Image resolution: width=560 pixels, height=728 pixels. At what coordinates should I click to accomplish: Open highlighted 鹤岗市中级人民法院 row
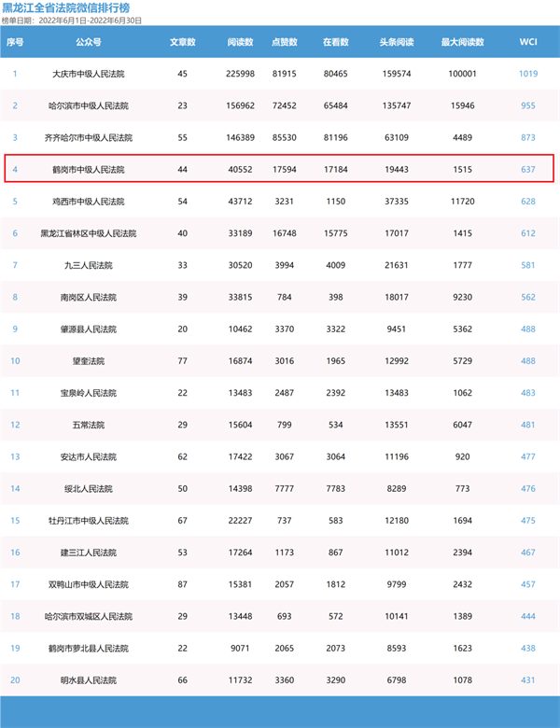click(279, 168)
